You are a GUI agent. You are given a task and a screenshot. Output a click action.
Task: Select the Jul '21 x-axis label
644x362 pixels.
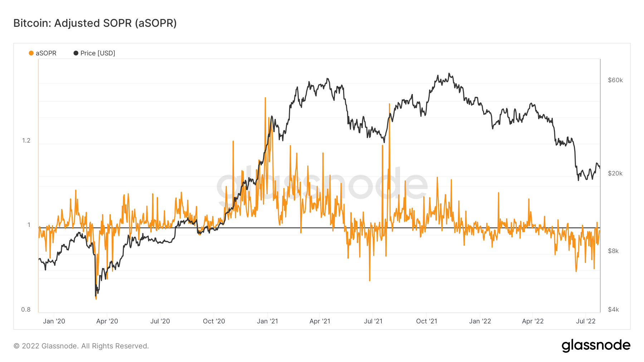[x=373, y=321]
